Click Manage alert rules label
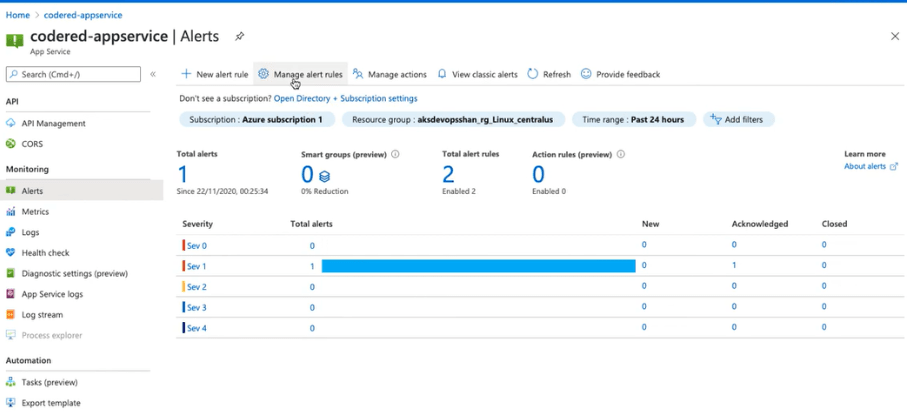The width and height of the screenshot is (907, 412). [308, 74]
